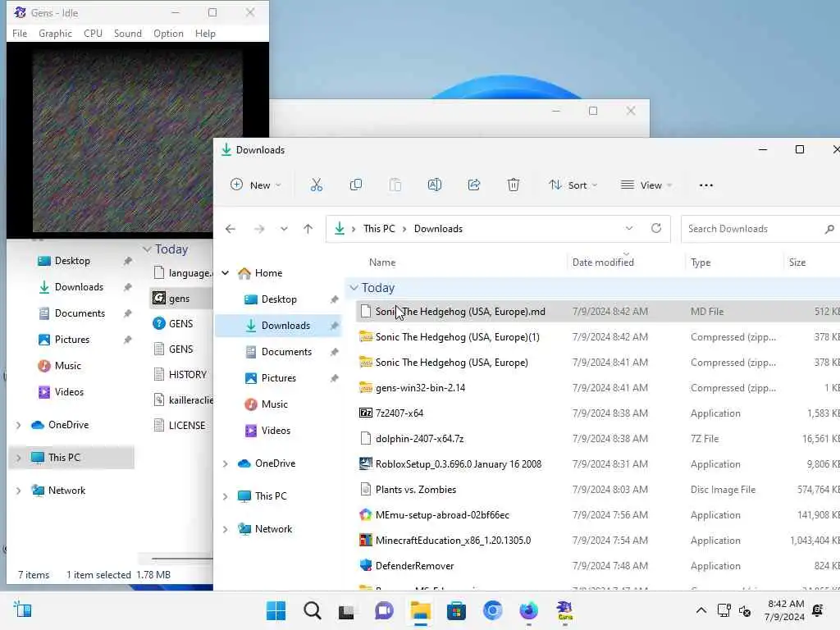Open Microsoft Store from the taskbar

pyautogui.click(x=456, y=610)
